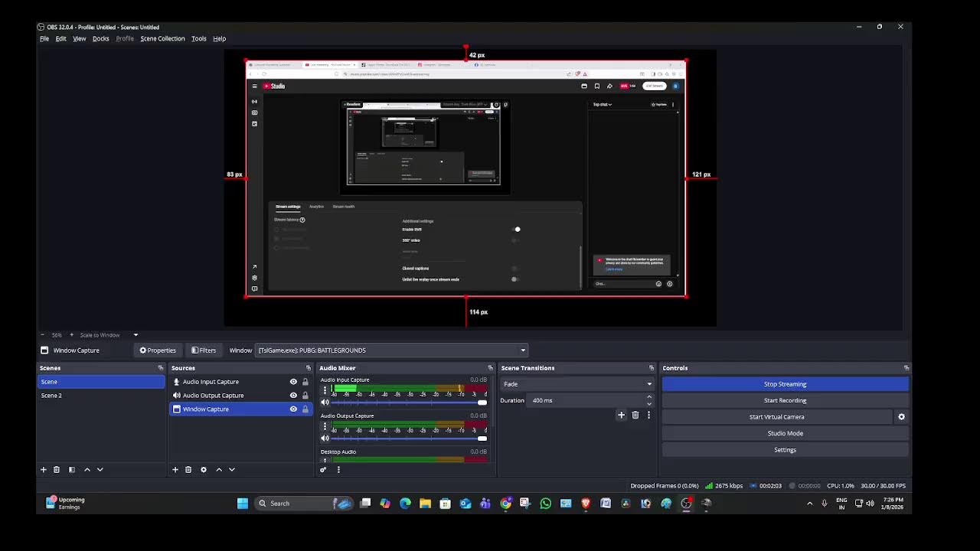Hide Audio Input Capture source eye
The height and width of the screenshot is (551, 980).
(x=293, y=382)
